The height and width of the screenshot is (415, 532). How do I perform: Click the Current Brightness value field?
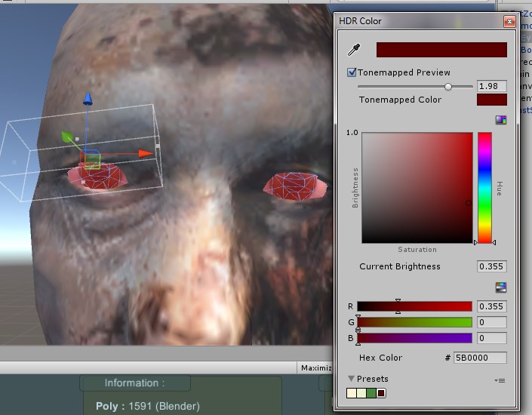tap(492, 266)
